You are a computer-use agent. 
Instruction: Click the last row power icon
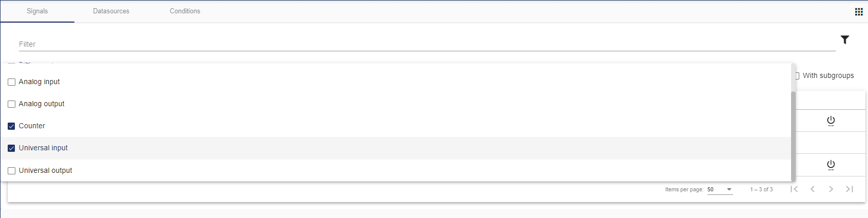pyautogui.click(x=831, y=165)
